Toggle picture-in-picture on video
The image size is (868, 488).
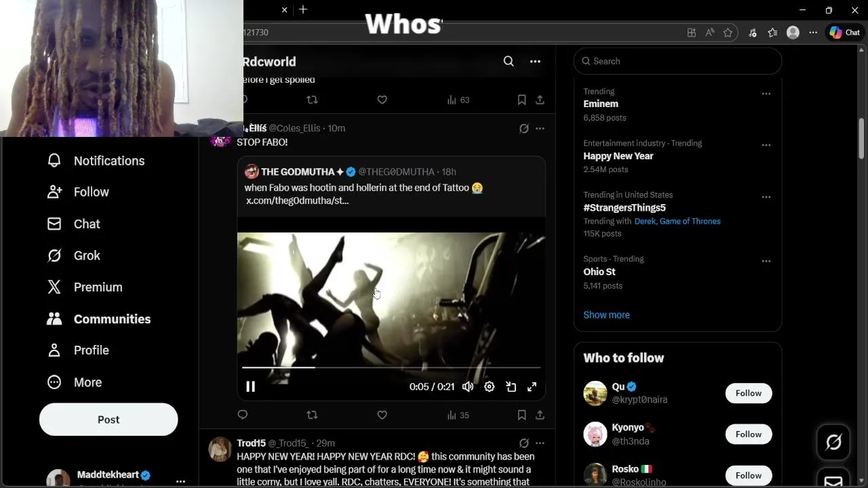(x=511, y=386)
